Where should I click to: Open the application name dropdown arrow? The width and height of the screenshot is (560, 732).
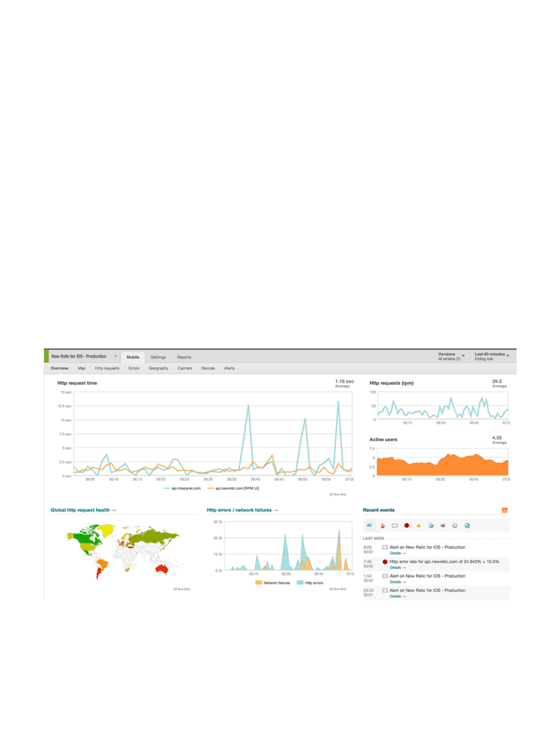click(115, 357)
